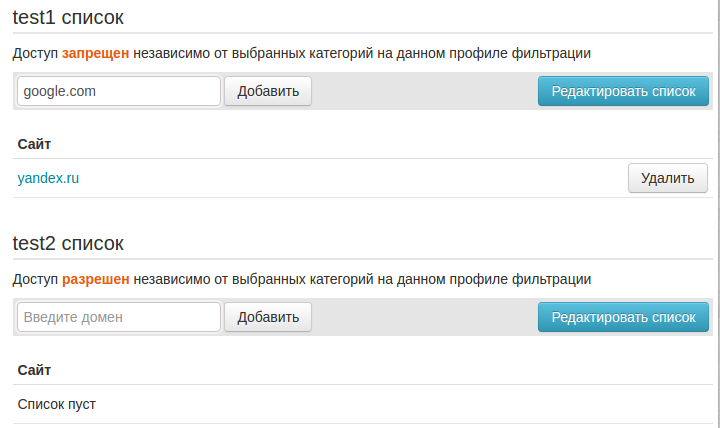Viewport: 720px width, 428px height.
Task: Focus the empty Введите домен field
Action: click(119, 317)
